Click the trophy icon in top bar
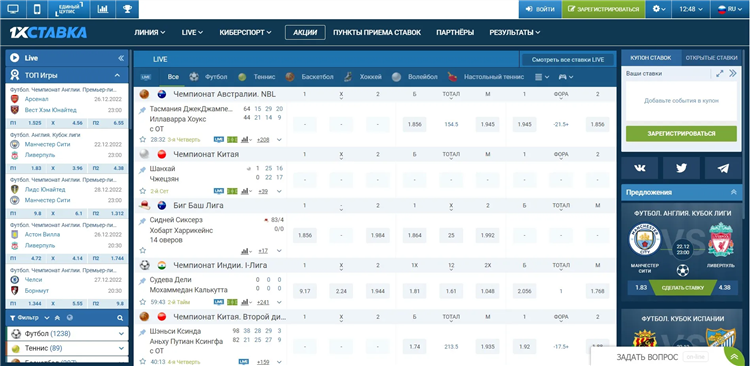750x366 pixels. click(x=127, y=9)
